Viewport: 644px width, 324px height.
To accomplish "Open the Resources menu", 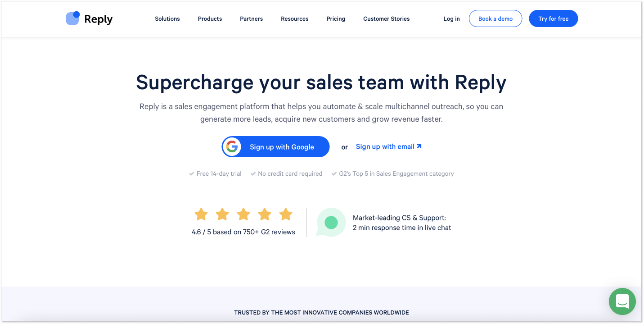I will pos(295,19).
